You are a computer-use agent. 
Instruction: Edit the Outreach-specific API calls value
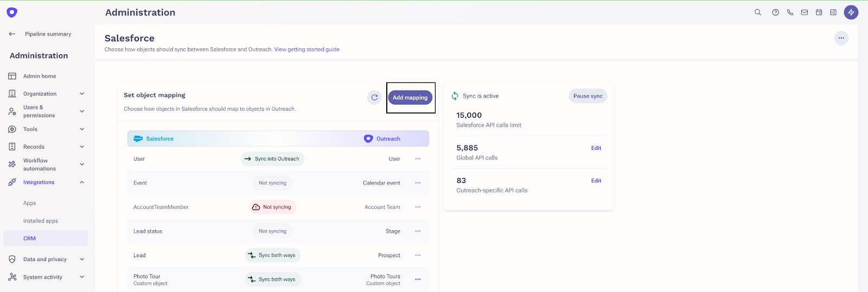(x=596, y=181)
